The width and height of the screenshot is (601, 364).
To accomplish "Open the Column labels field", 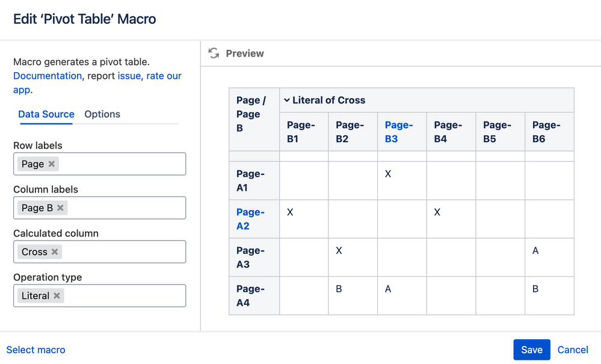I will [x=120, y=208].
